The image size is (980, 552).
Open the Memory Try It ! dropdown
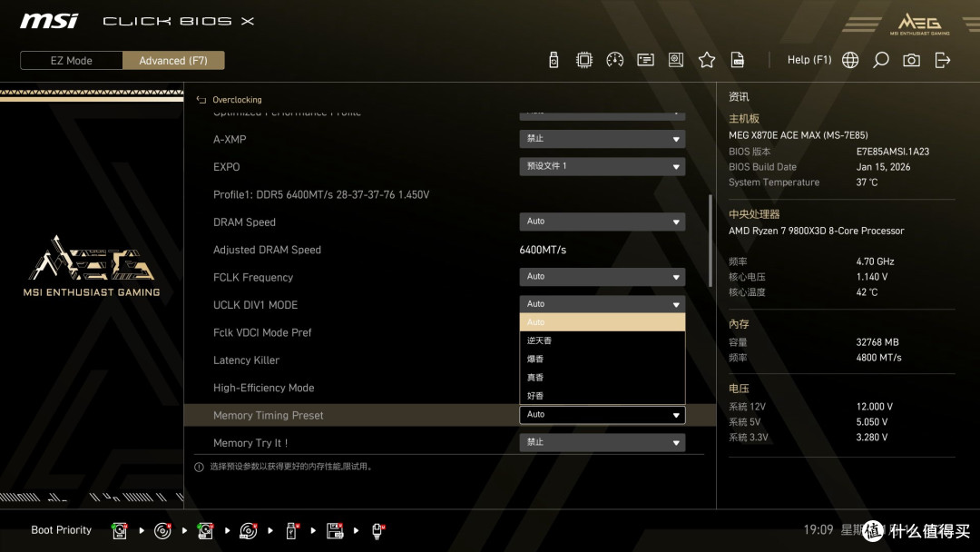(x=602, y=442)
